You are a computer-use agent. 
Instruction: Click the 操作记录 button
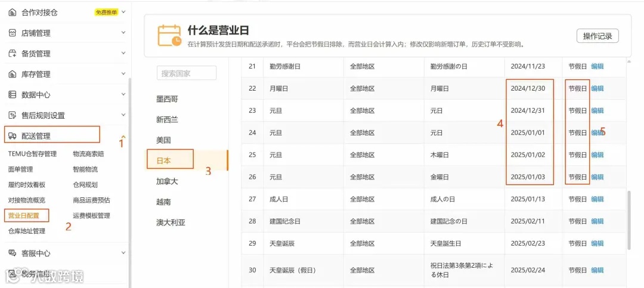(x=597, y=36)
